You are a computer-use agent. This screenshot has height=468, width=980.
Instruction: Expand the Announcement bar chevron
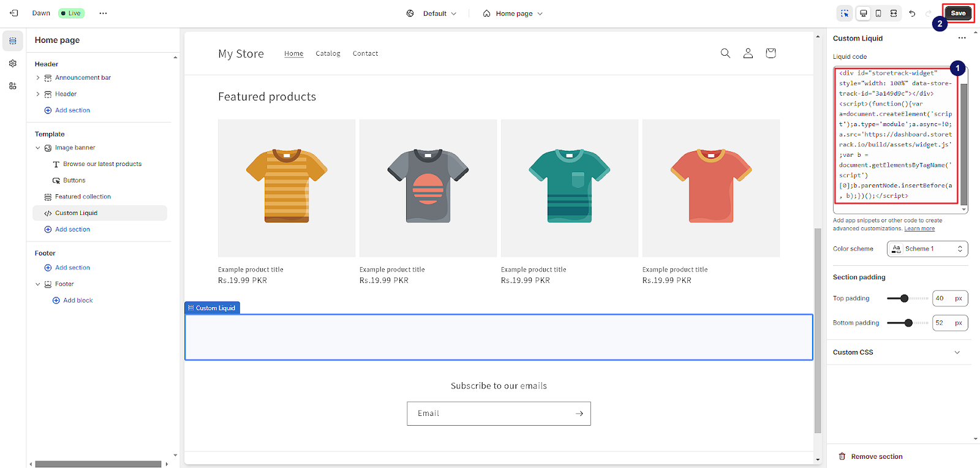38,78
